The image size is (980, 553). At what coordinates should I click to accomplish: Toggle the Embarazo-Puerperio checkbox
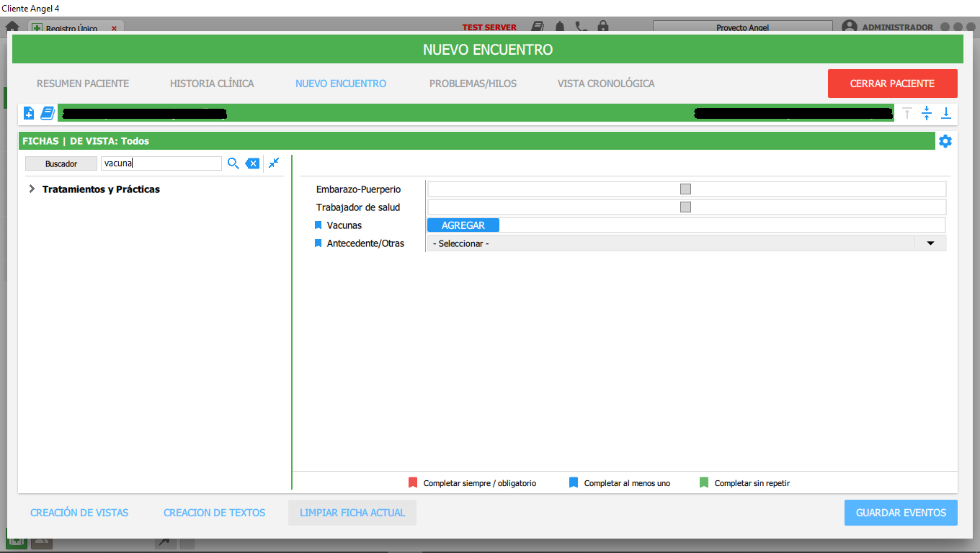pos(685,189)
